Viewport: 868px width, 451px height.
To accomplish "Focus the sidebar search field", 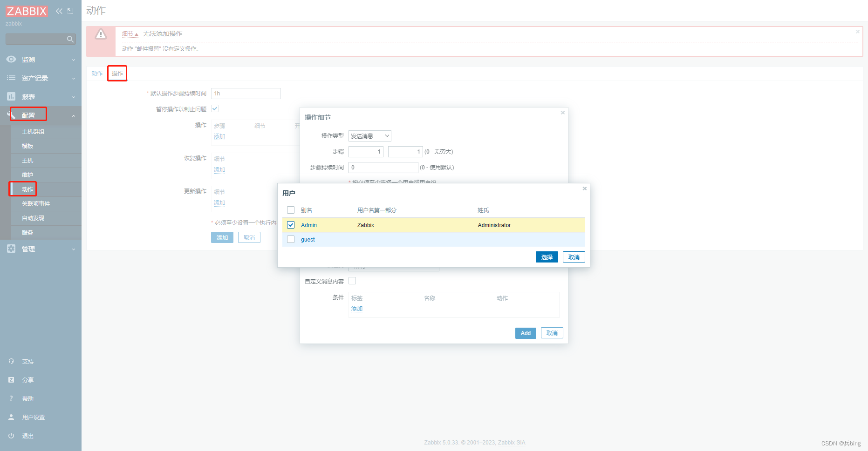I will tap(36, 39).
